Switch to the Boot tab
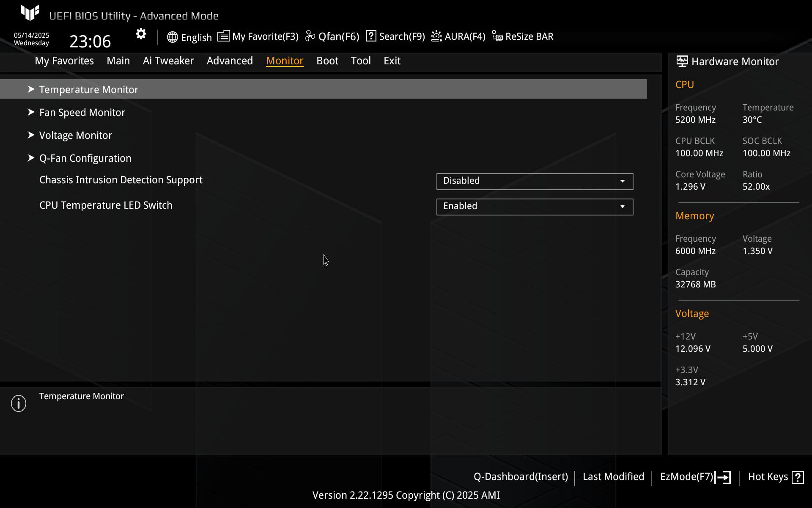Image resolution: width=812 pixels, height=508 pixels. (x=327, y=61)
